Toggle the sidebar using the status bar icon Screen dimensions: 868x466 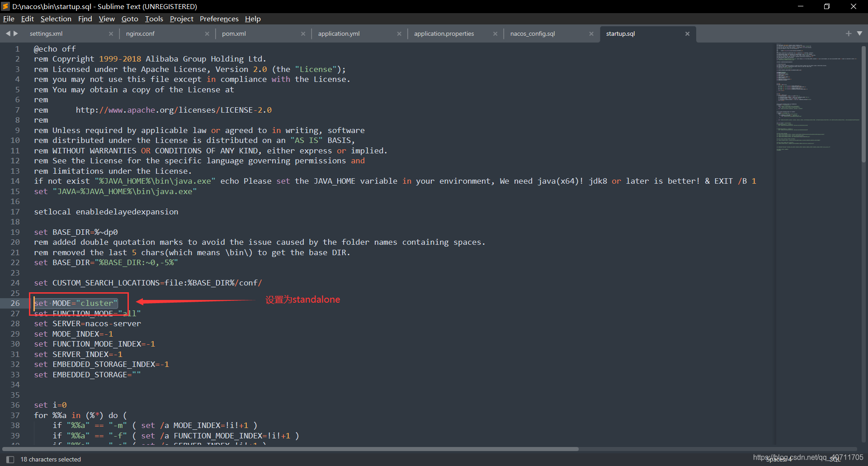10,459
